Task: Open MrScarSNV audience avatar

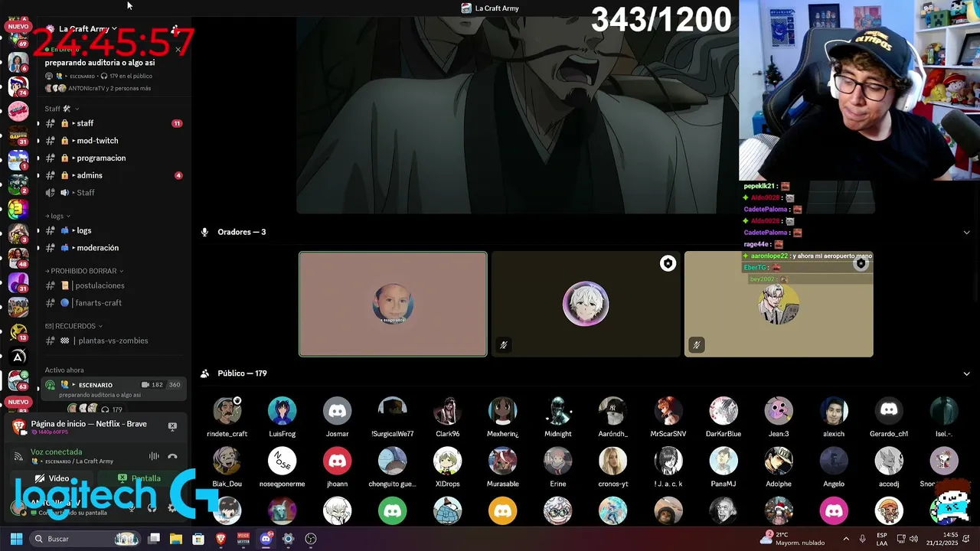Action: (x=668, y=411)
